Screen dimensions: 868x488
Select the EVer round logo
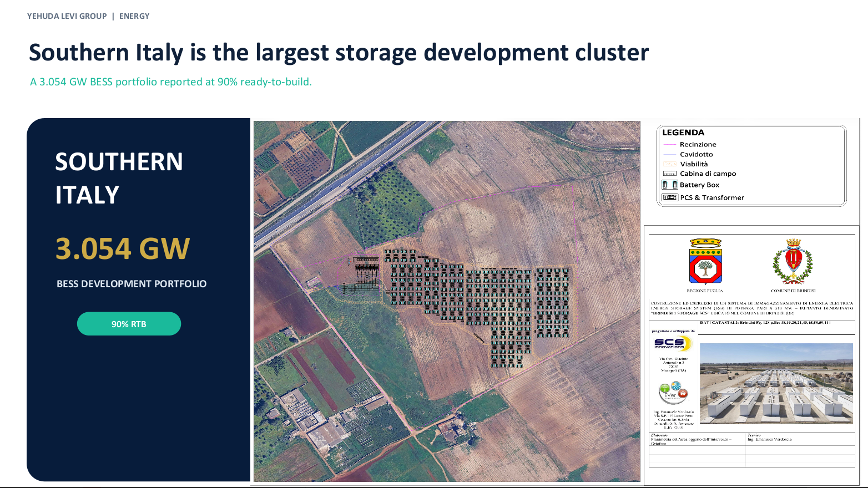[674, 393]
